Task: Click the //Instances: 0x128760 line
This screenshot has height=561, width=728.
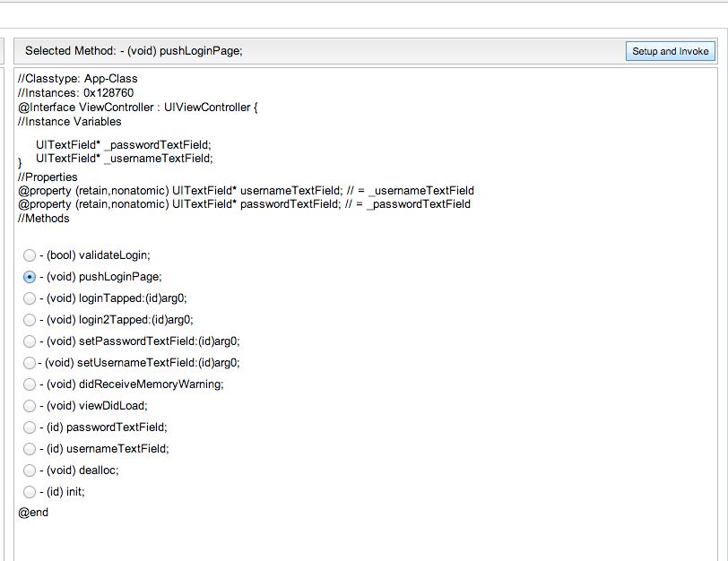Action: (76, 93)
